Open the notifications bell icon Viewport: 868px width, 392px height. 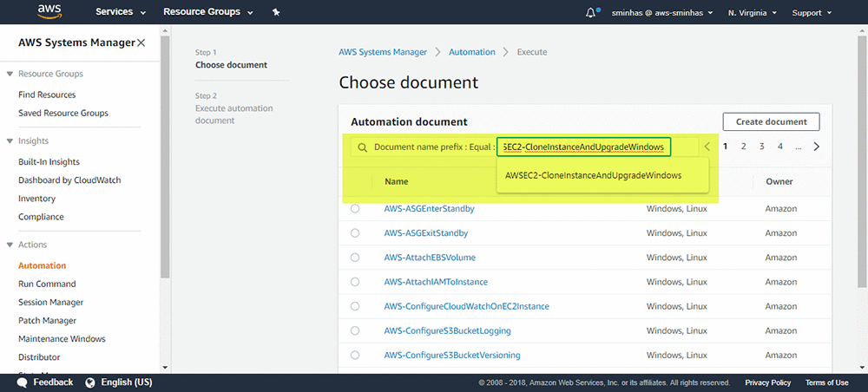pyautogui.click(x=592, y=13)
